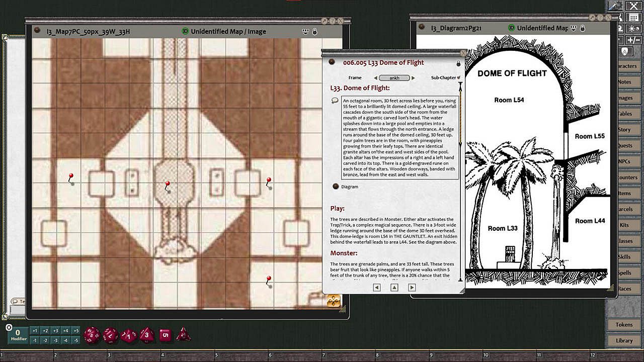Open the Diagram link icon

[x=336, y=187]
